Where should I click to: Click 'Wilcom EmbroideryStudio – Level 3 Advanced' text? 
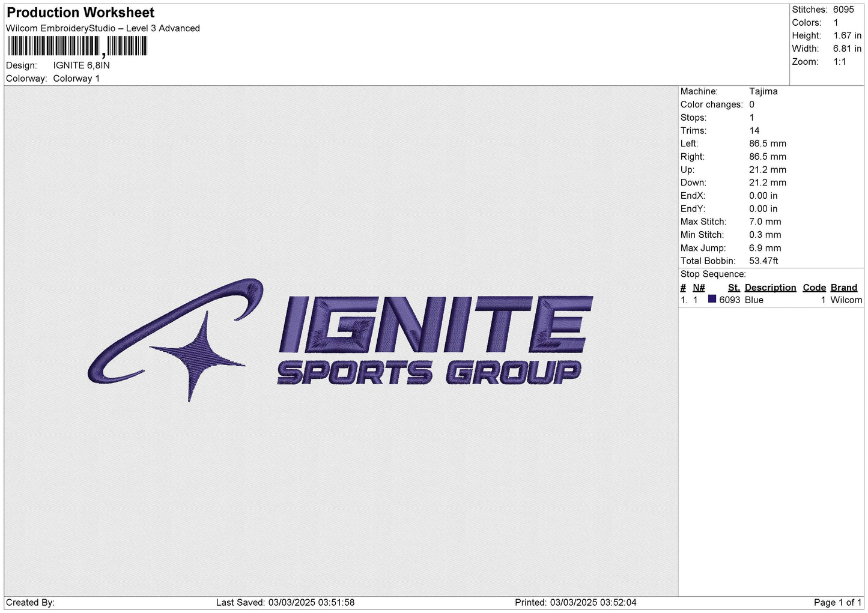coord(103,28)
